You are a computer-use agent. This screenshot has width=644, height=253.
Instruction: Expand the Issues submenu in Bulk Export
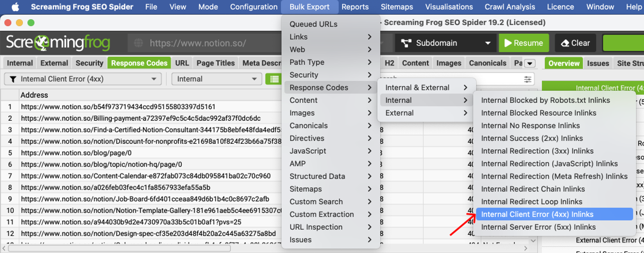pos(331,240)
